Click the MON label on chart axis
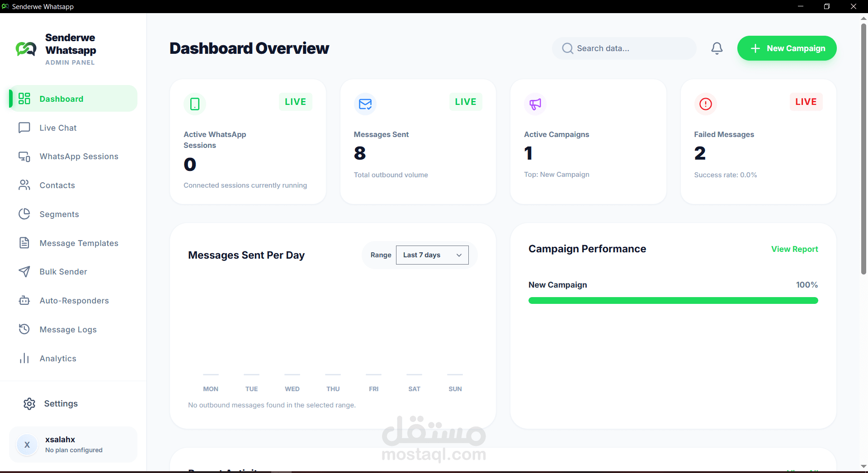This screenshot has height=473, width=868. [211, 389]
